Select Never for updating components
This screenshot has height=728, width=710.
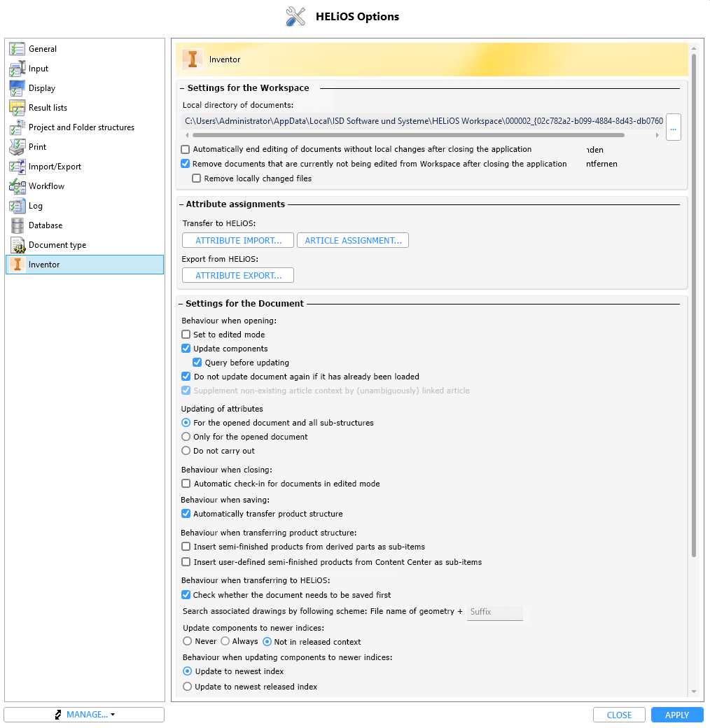[187, 641]
